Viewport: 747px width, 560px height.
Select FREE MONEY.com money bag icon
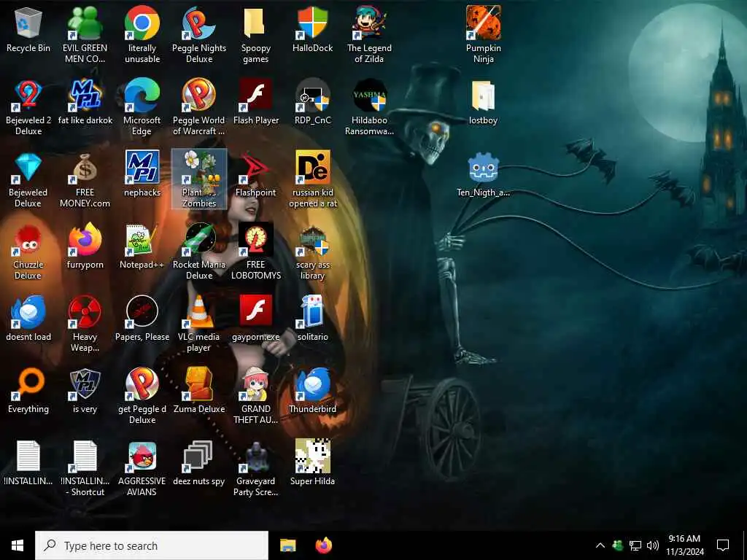pos(85,179)
